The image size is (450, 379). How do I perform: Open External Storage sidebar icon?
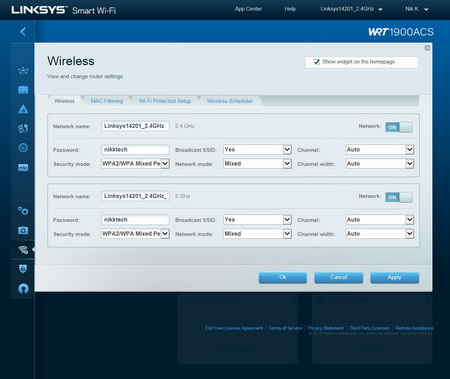[23, 167]
